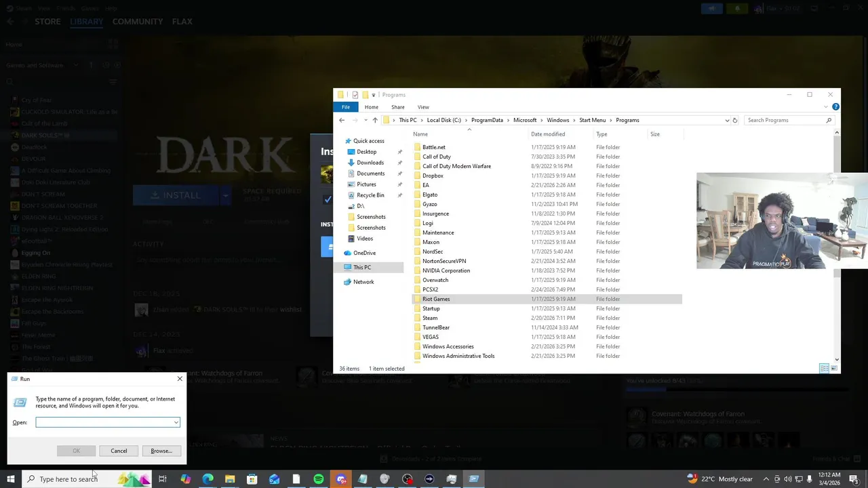Select the Riot Games folder
The height and width of the screenshot is (488, 868).
[x=547, y=299]
